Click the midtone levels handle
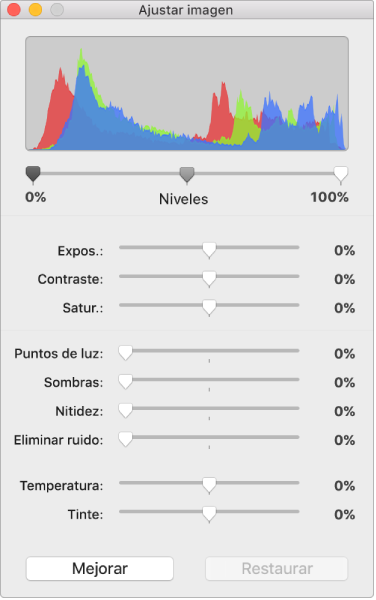 point(187,174)
